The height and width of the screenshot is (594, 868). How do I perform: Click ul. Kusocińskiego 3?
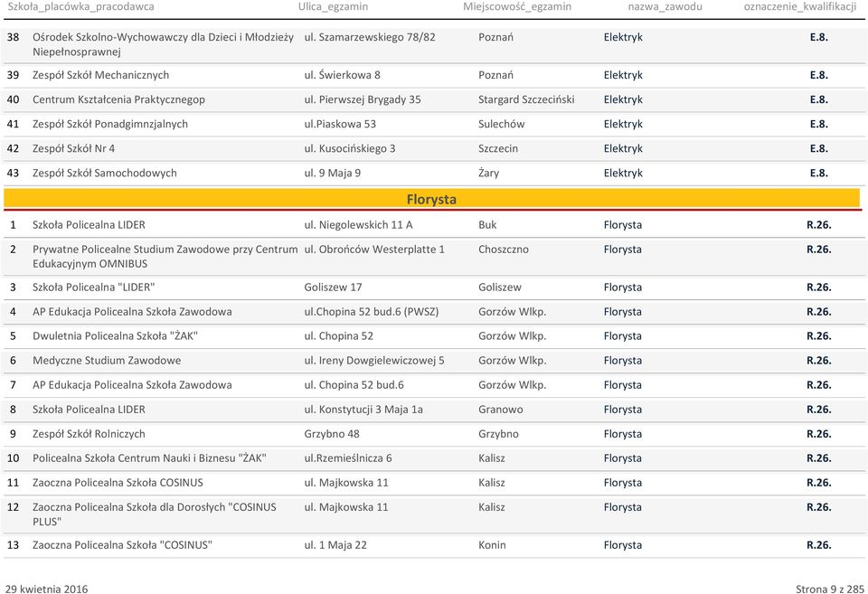tap(350, 148)
